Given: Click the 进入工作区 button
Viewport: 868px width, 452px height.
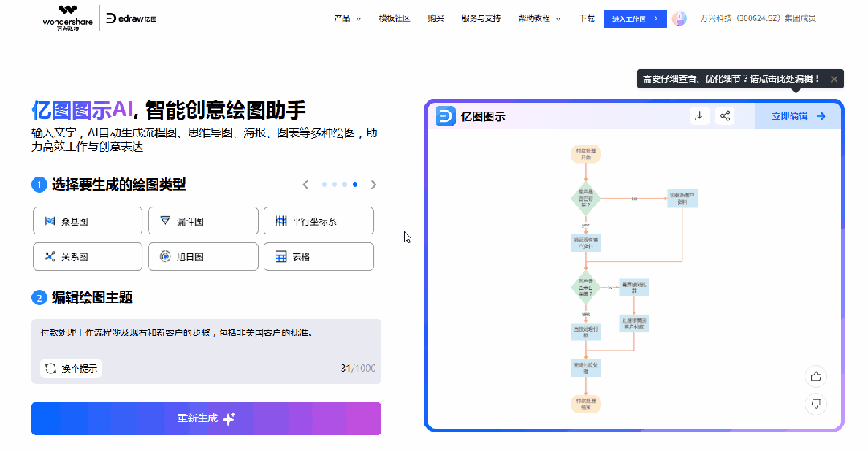Looking at the screenshot, I should click(635, 18).
